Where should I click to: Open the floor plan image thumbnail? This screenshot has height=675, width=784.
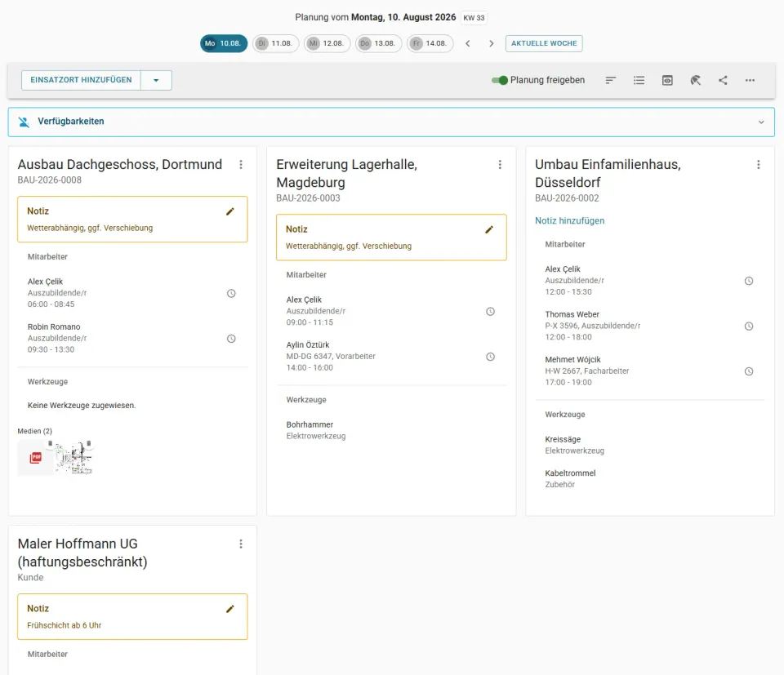pos(74,458)
